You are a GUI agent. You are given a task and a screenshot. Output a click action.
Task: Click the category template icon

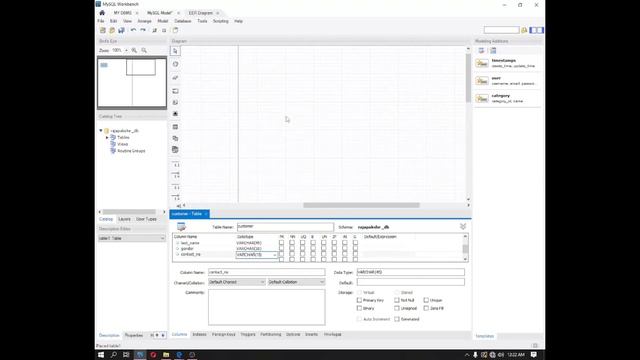(x=482, y=98)
